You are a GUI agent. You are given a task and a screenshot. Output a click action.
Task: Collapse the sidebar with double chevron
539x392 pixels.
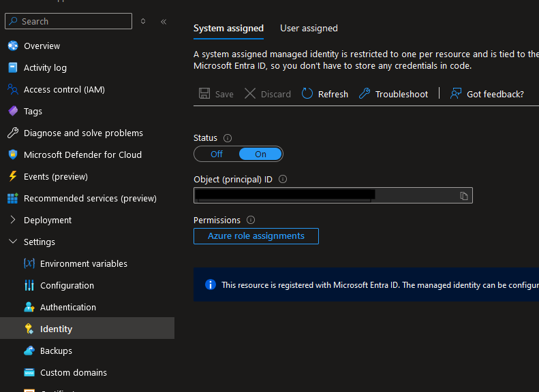[164, 22]
